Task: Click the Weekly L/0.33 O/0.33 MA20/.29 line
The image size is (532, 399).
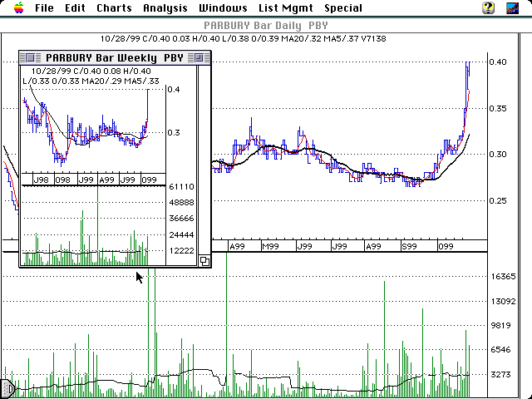Action: (91, 81)
